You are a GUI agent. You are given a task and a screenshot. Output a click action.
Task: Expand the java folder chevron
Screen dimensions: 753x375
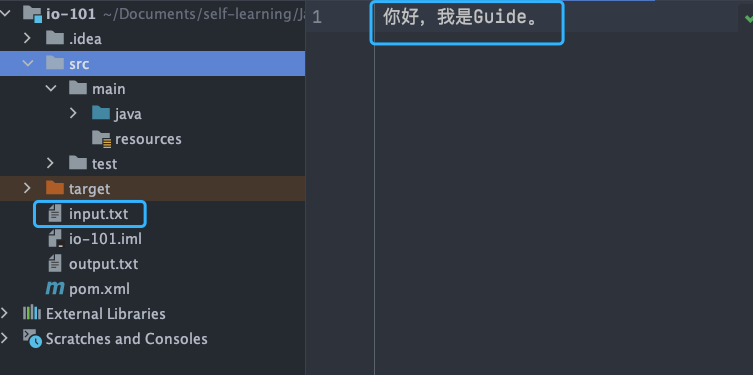point(73,113)
